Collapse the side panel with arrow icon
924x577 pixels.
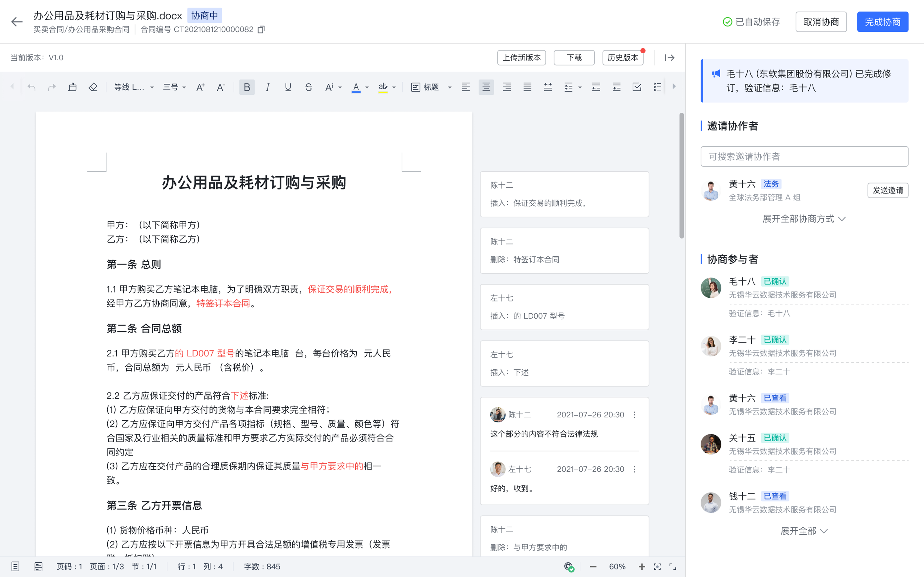[670, 58]
